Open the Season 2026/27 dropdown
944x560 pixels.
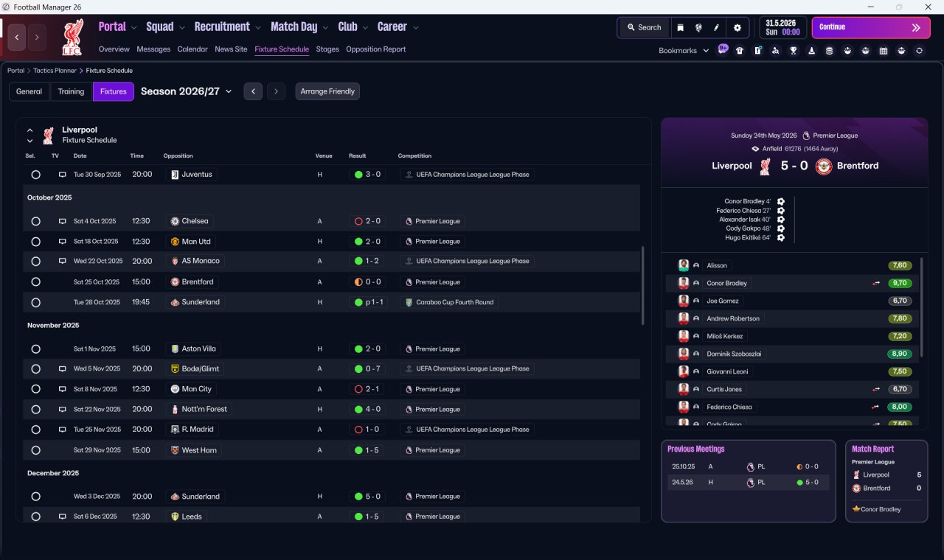tap(186, 91)
